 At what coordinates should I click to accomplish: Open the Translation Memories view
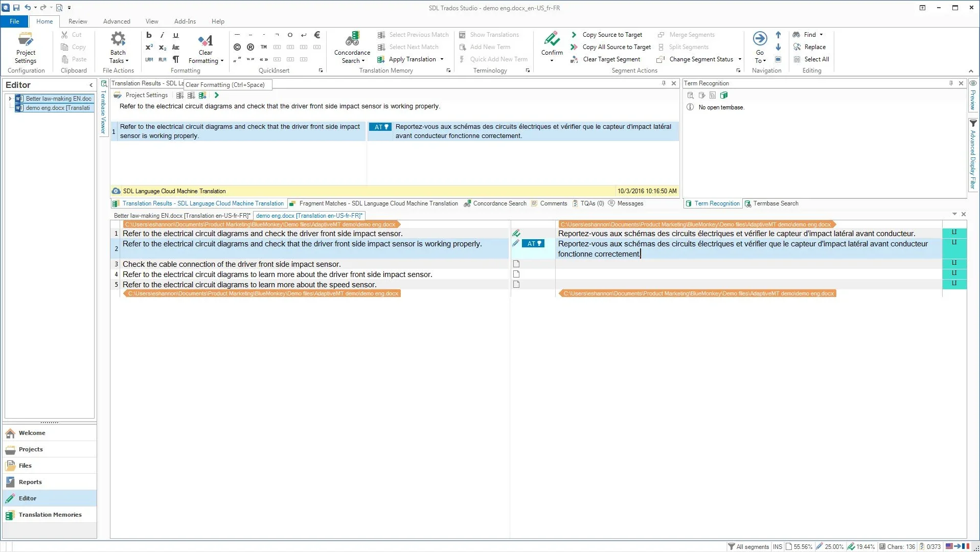coord(50,515)
